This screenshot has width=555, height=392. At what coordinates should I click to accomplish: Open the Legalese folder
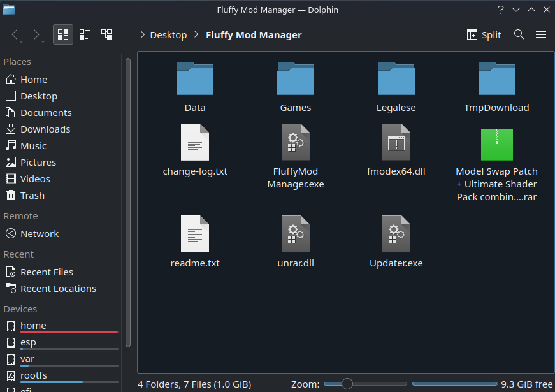coord(396,78)
